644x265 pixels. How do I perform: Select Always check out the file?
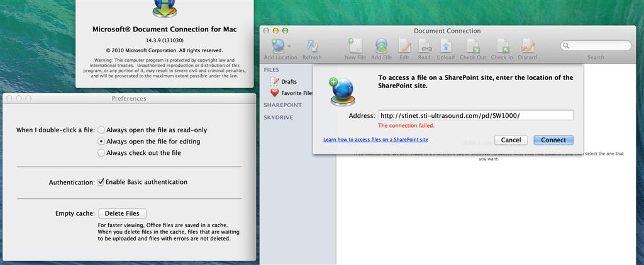tap(101, 153)
